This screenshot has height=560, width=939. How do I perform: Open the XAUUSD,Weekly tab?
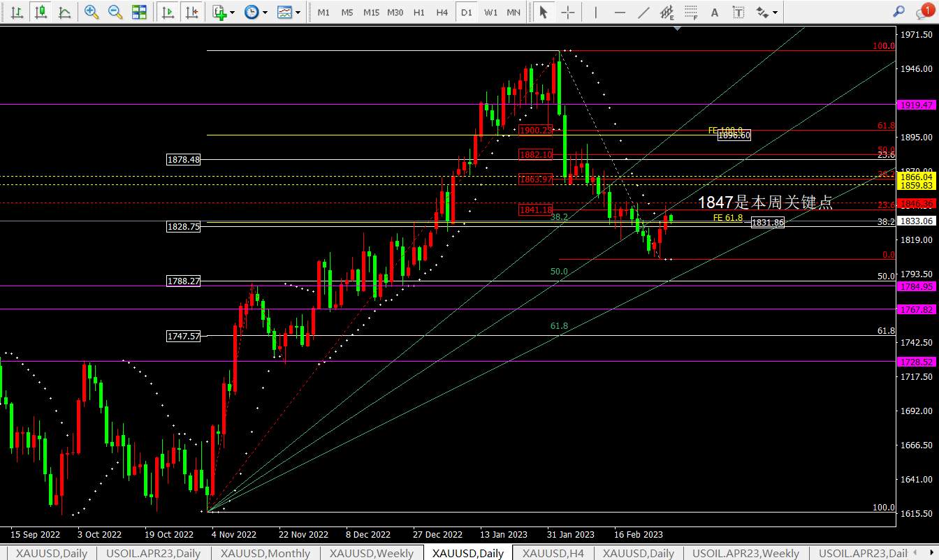click(x=372, y=553)
